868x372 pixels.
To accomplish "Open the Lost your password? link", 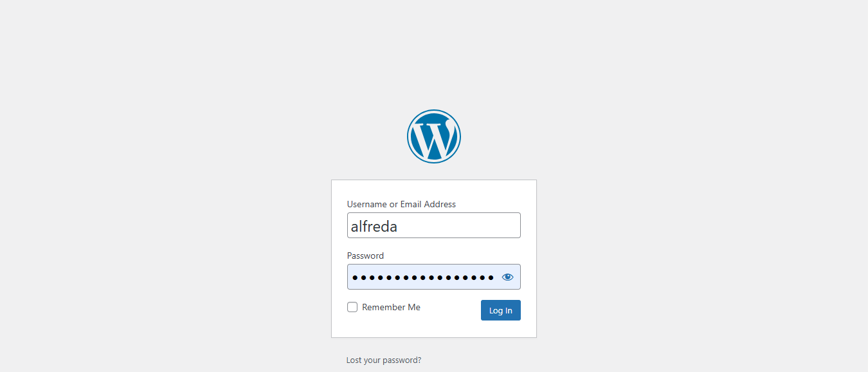I will click(384, 360).
